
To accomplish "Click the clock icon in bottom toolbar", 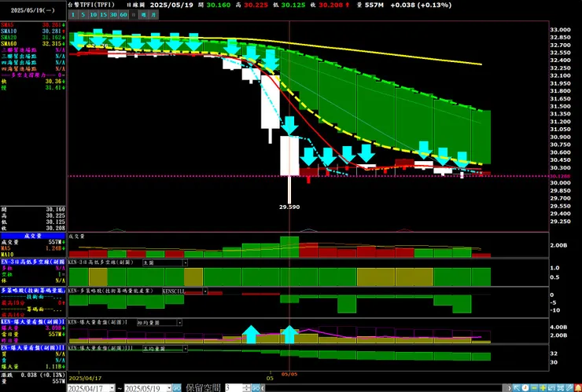I will [x=525, y=388].
